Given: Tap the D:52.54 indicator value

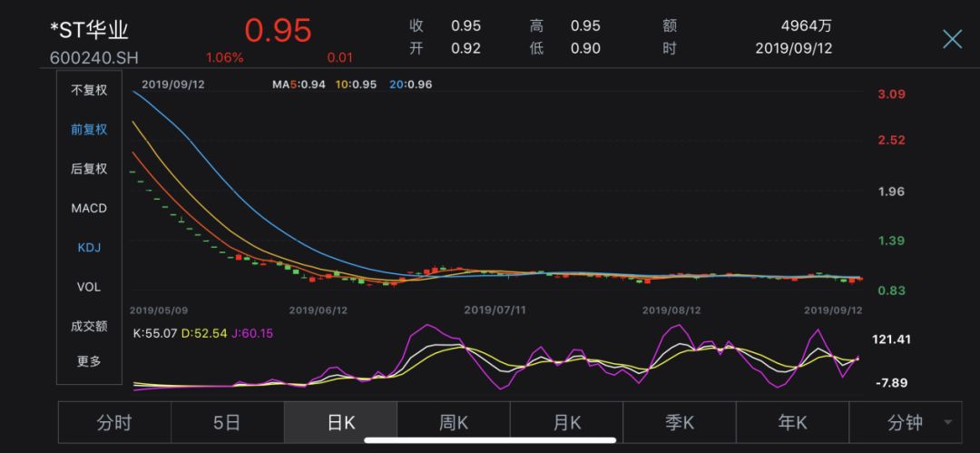Looking at the screenshot, I should click(204, 333).
